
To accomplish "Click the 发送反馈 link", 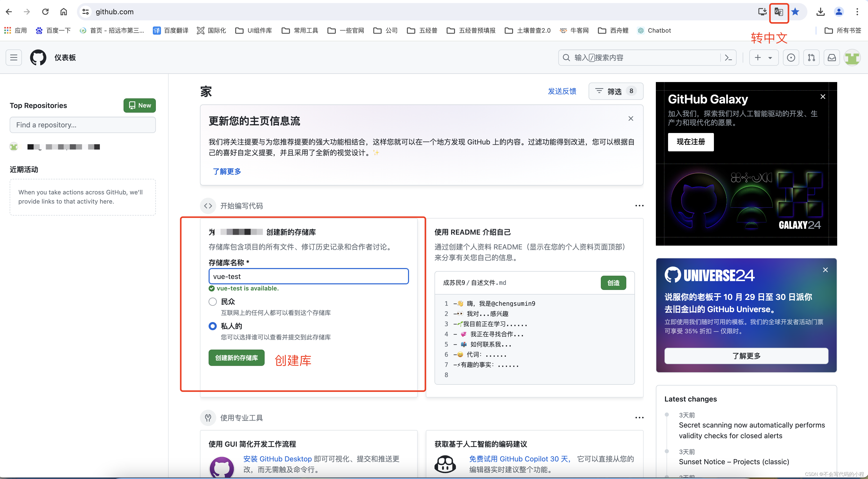I will (x=562, y=91).
